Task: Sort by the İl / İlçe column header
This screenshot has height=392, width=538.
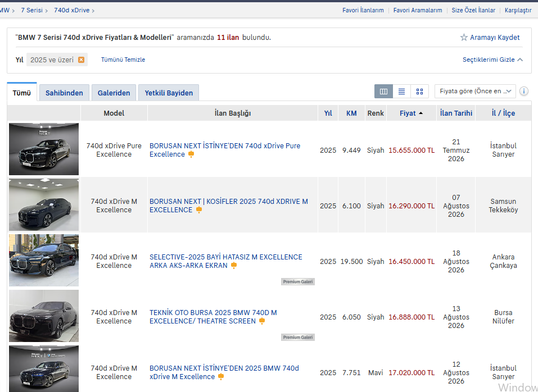Action: pyautogui.click(x=503, y=113)
